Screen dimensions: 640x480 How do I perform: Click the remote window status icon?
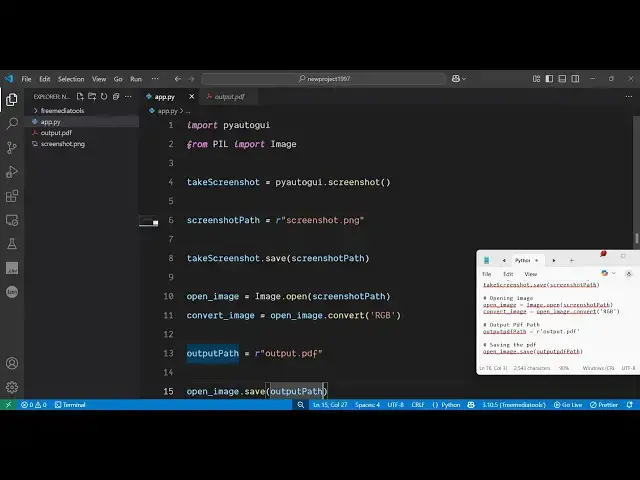point(8,404)
